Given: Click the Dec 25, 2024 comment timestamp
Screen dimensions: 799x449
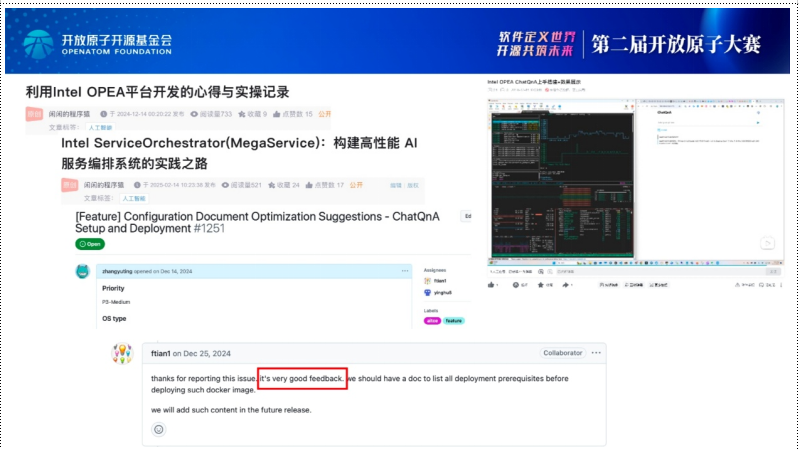Looking at the screenshot, I should click(207, 353).
